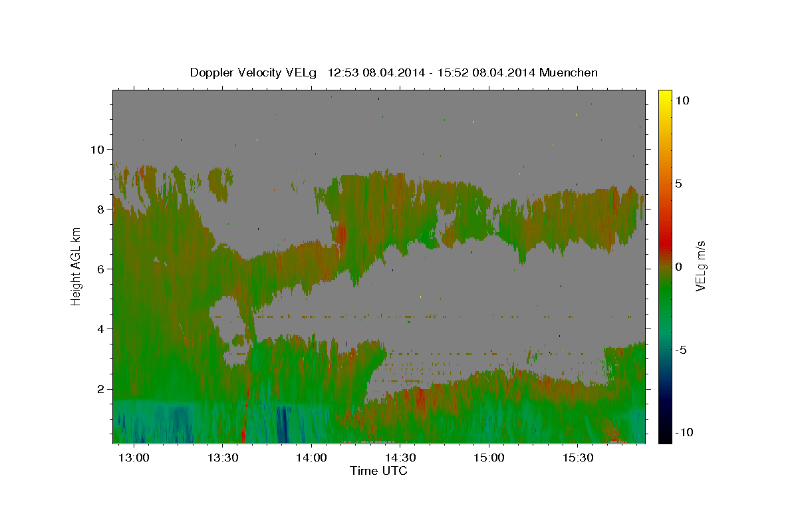Viewport: 798px width, 532px height.
Task: Click the 15:30 time tick label
Action: pyautogui.click(x=577, y=458)
